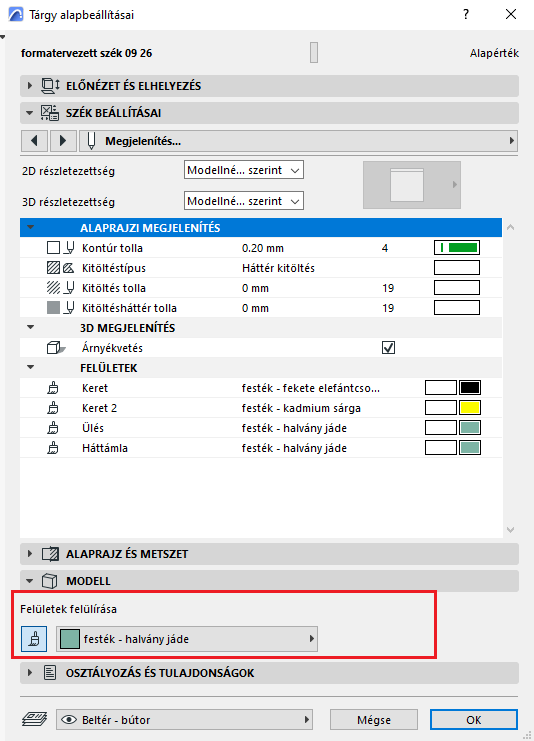
Task: Click the Keret surface paint icon
Action: (53, 388)
